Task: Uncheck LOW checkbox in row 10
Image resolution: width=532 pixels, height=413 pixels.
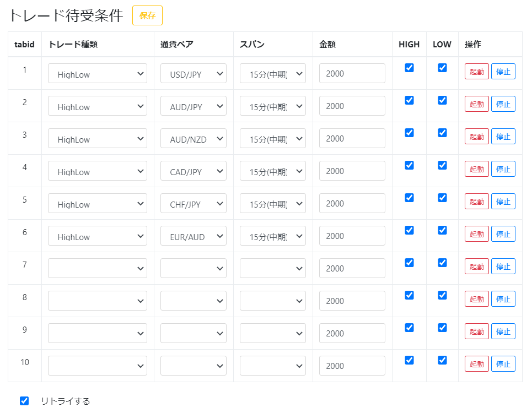Action: pyautogui.click(x=442, y=360)
